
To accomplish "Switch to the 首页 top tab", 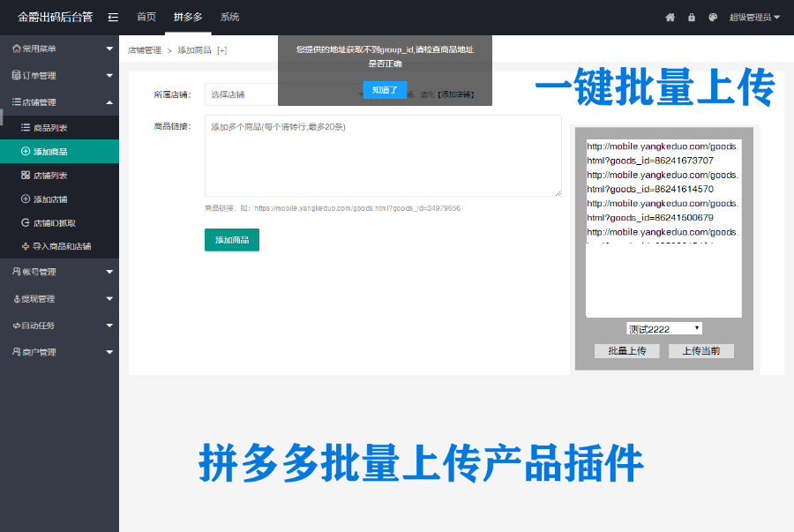I will [x=146, y=18].
